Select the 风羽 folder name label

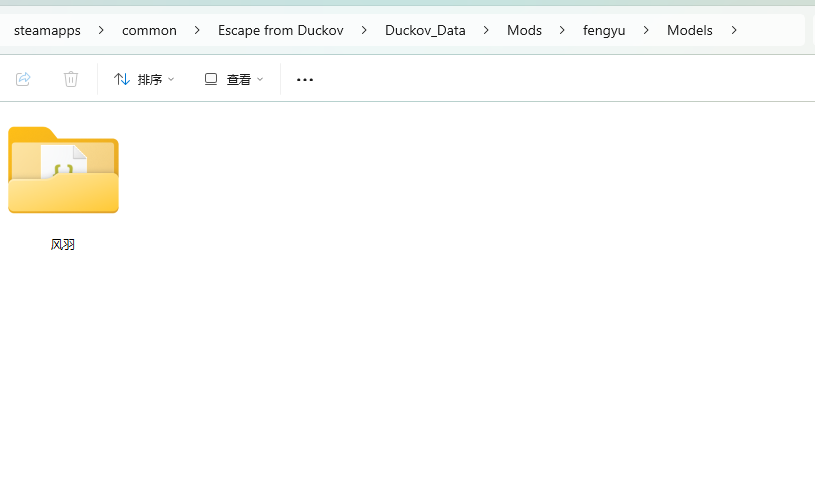point(63,245)
